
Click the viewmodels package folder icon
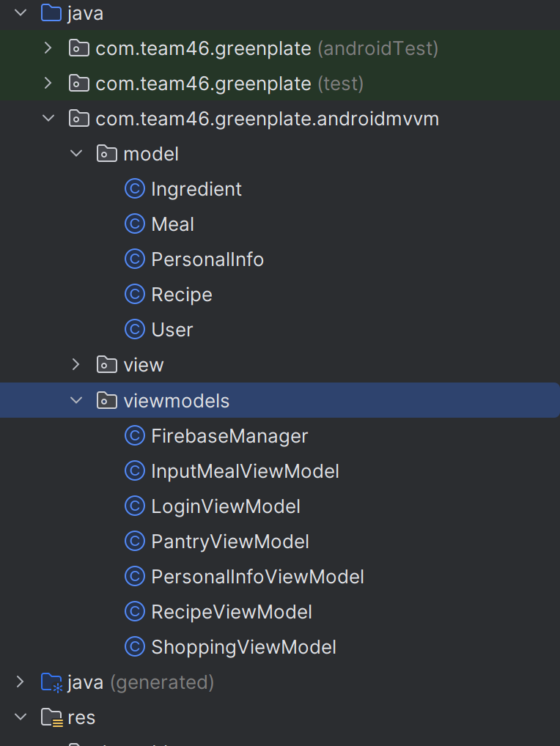click(107, 401)
